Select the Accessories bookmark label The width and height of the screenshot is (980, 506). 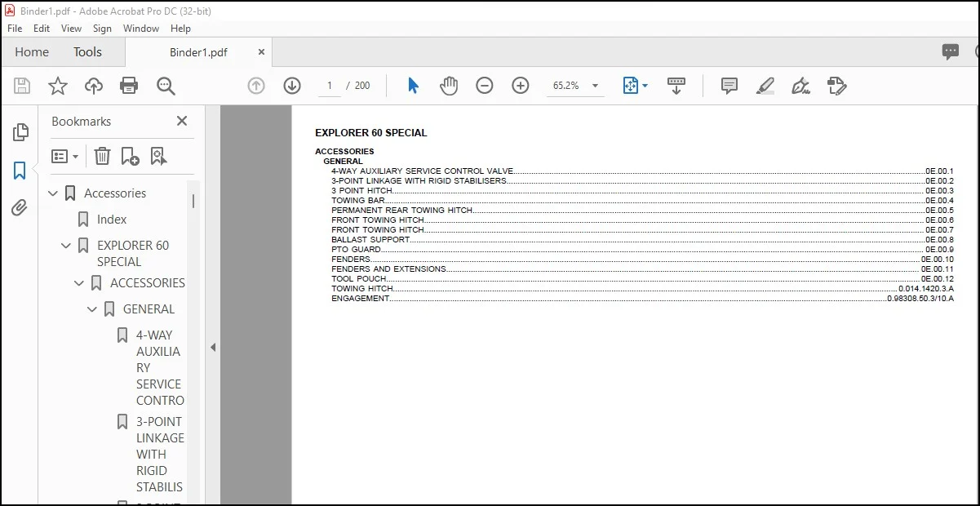pyautogui.click(x=115, y=193)
